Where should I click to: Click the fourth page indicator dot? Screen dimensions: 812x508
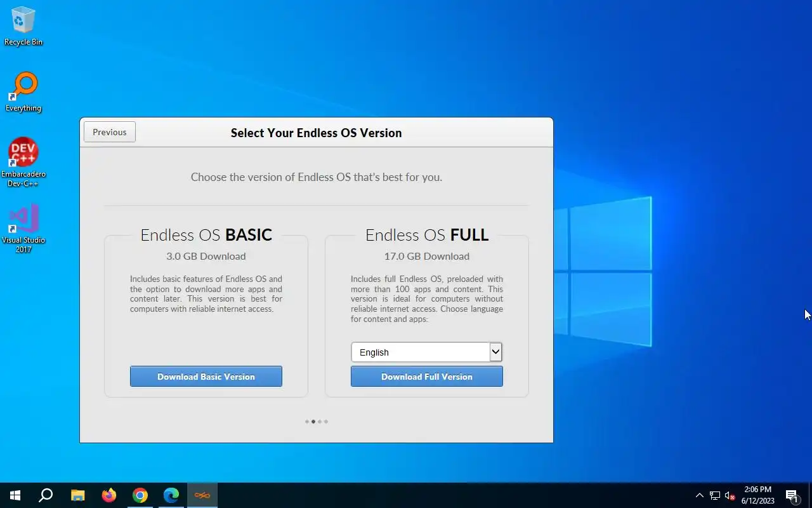[326, 422]
